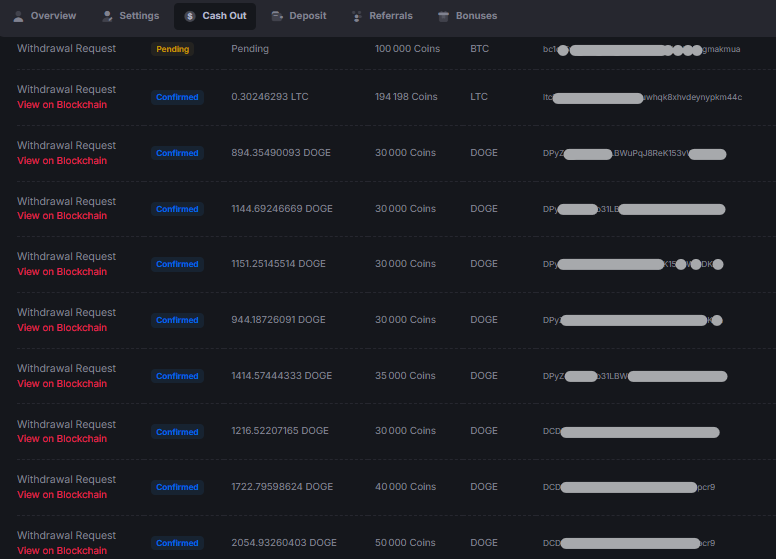The image size is (776, 559).
Task: View the 894.35490093 DOGE withdrawal on blockchain
Action: point(62,161)
